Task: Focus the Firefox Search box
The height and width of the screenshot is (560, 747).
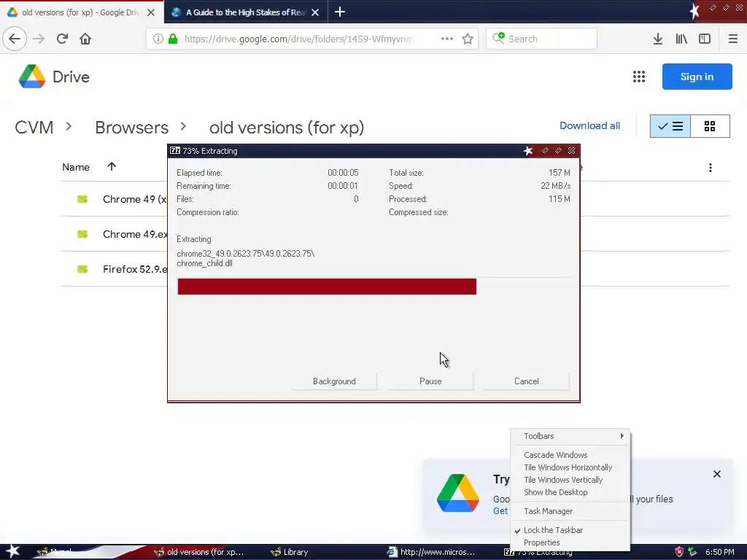Action: coord(542,39)
